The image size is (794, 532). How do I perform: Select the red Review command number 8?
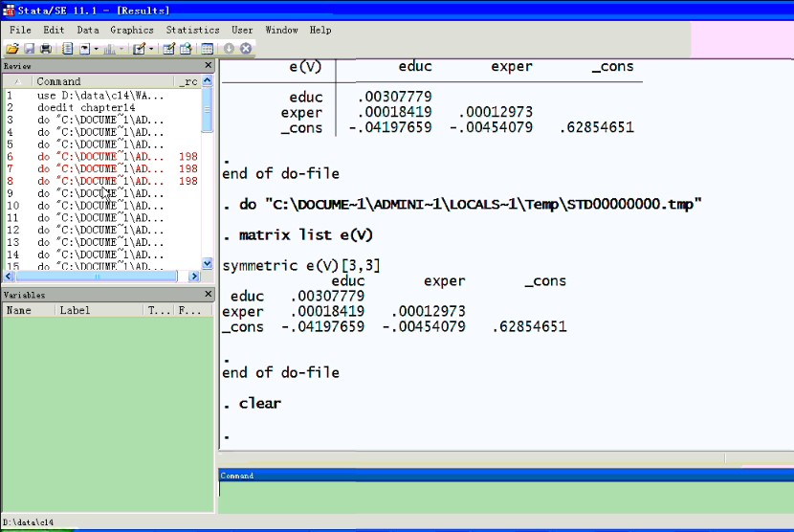pos(101,181)
